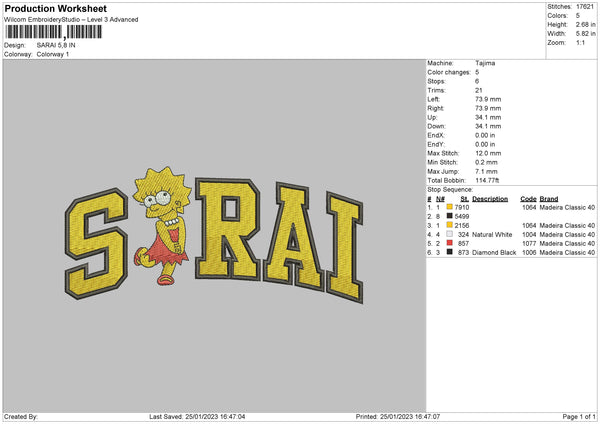The width and height of the screenshot is (600, 424).
Task: Click thread code '1006' in stop row 6
Action: pyautogui.click(x=528, y=253)
